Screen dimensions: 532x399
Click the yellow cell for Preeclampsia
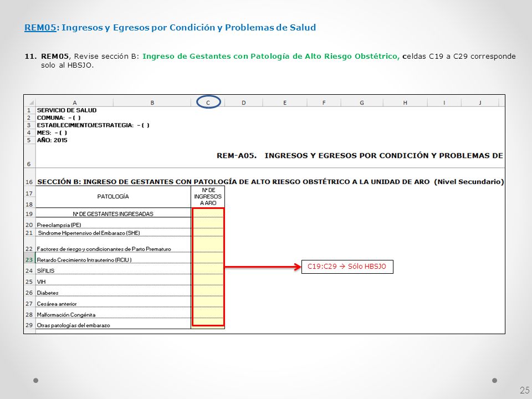coord(208,223)
